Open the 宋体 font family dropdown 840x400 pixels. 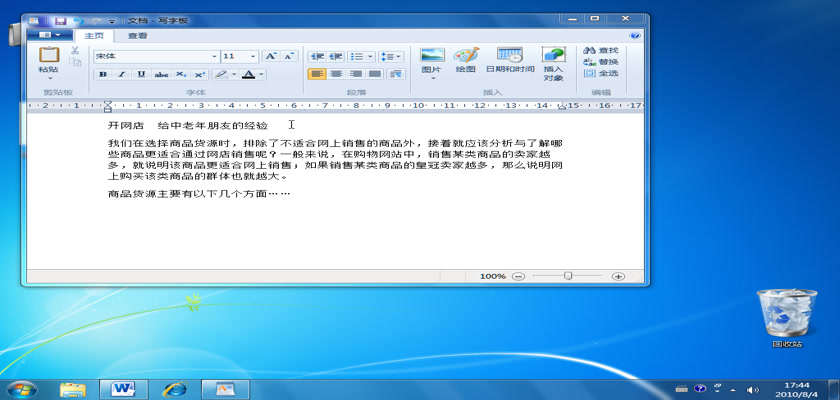[214, 57]
